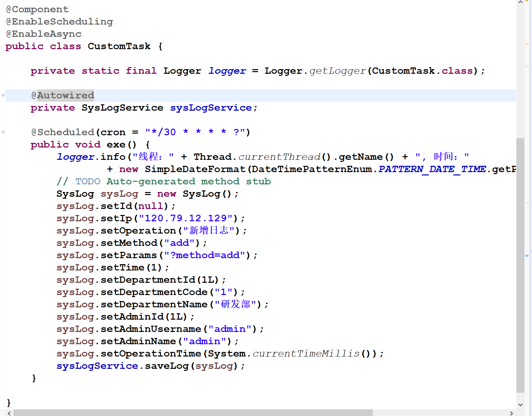Viewport: 532px width, 416px height.
Task: Click the sysLogService field name
Action: [x=211, y=108]
